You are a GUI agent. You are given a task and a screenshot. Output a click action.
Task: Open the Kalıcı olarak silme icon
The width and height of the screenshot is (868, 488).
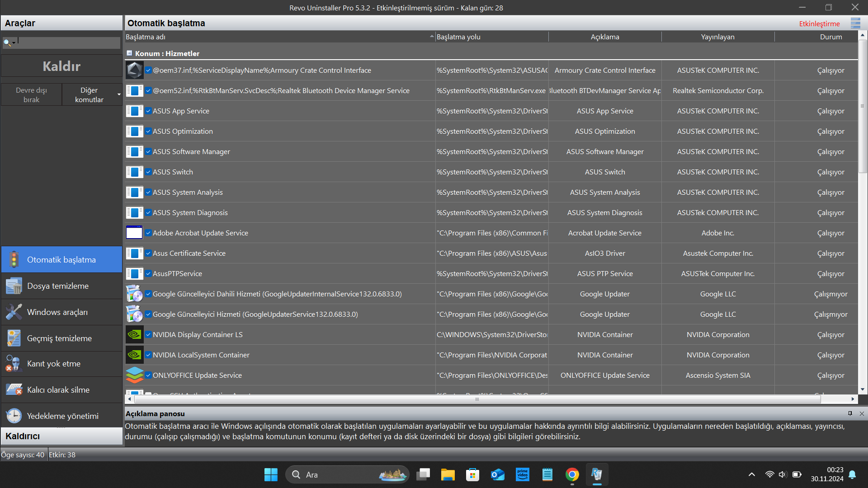click(14, 390)
